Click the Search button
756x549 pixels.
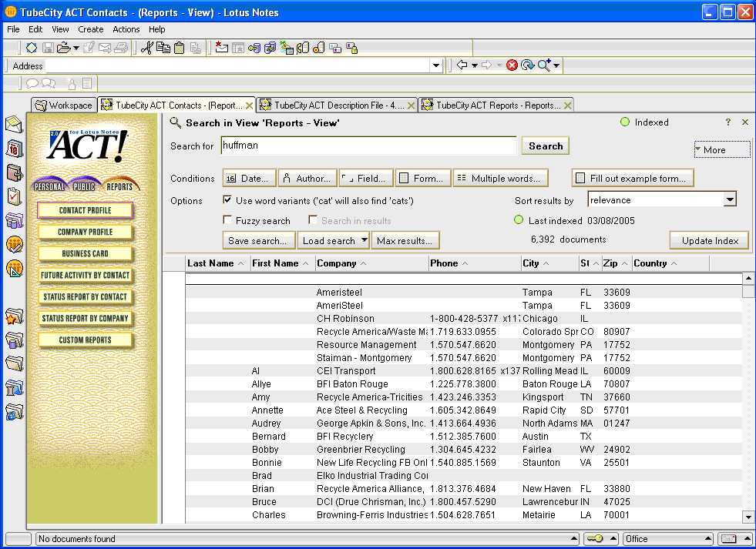[x=546, y=146]
